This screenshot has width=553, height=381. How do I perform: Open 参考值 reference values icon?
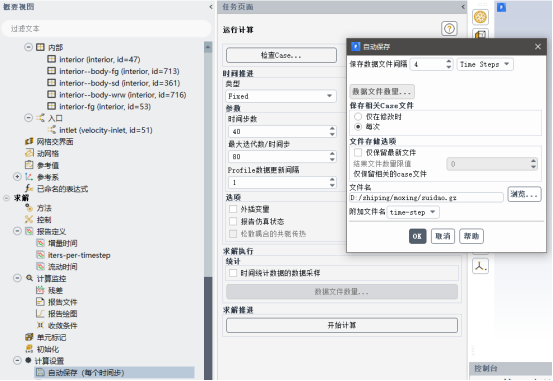point(29,165)
